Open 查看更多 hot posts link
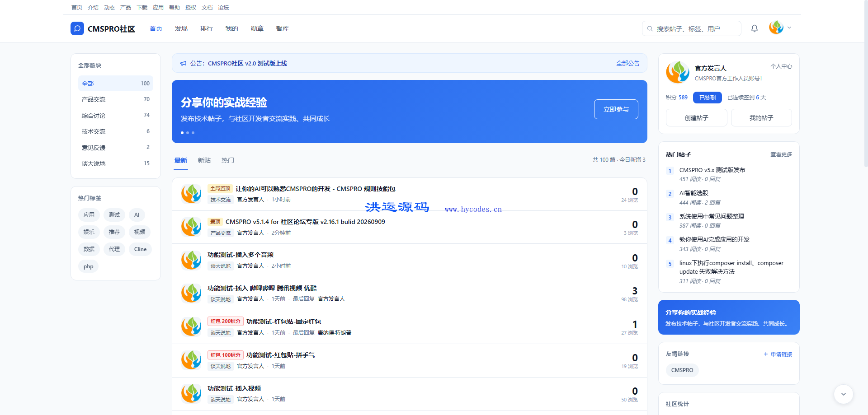The width and height of the screenshot is (868, 415). click(781, 154)
